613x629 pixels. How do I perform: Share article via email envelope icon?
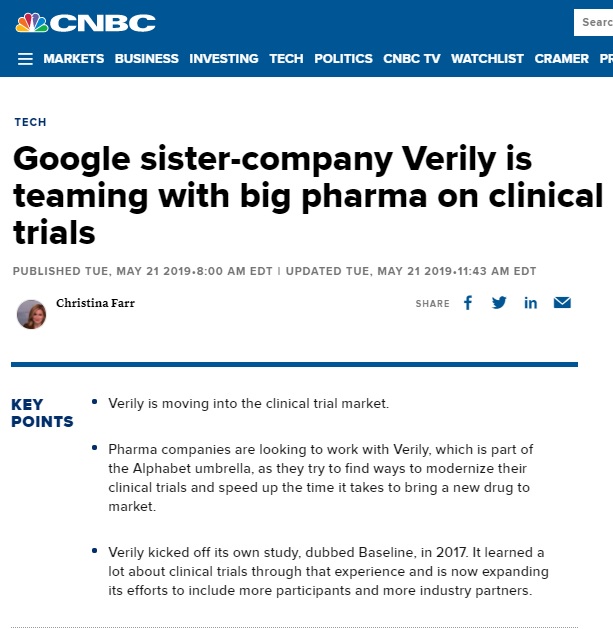[562, 302]
